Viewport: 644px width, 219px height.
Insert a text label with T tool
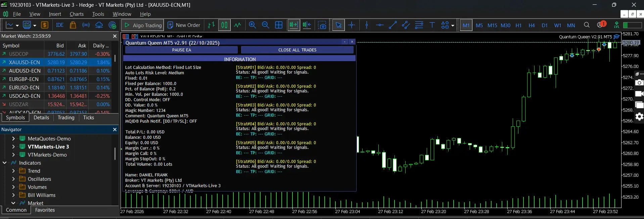432,25
